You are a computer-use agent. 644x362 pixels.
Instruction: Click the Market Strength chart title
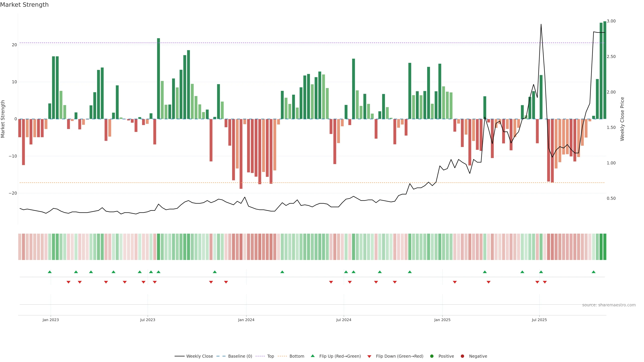(x=24, y=5)
